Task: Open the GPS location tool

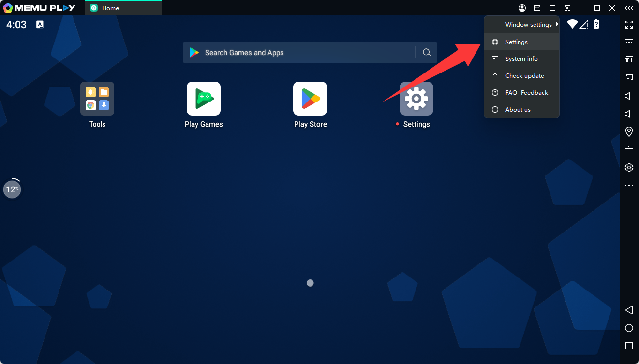Action: pyautogui.click(x=629, y=131)
